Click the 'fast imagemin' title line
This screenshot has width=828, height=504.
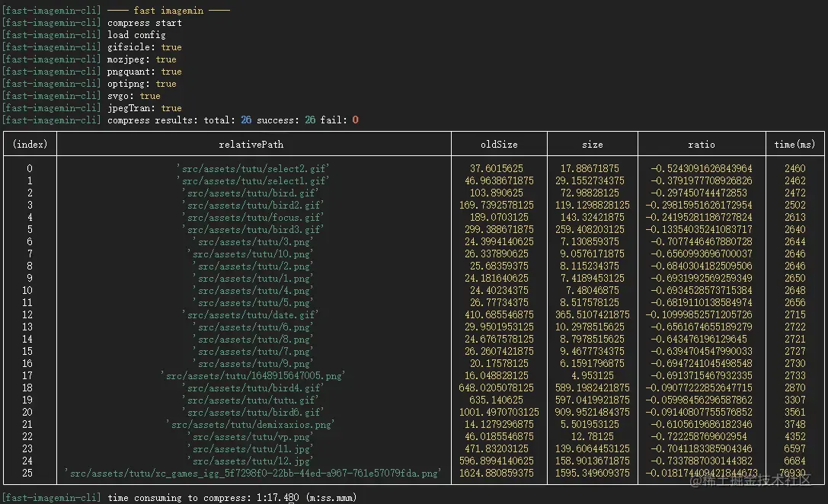click(168, 11)
